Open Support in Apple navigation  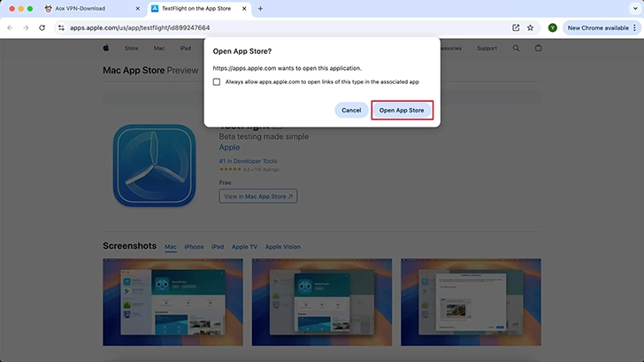(x=487, y=48)
